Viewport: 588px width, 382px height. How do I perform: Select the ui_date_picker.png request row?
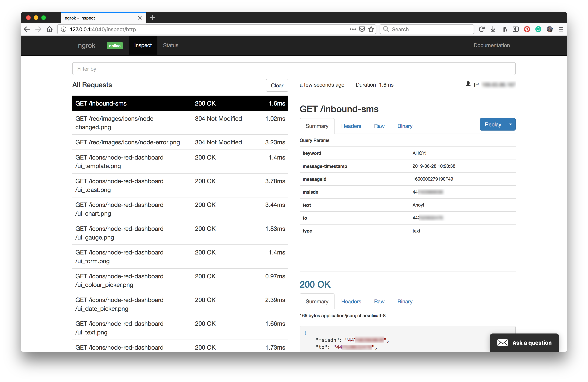180,304
